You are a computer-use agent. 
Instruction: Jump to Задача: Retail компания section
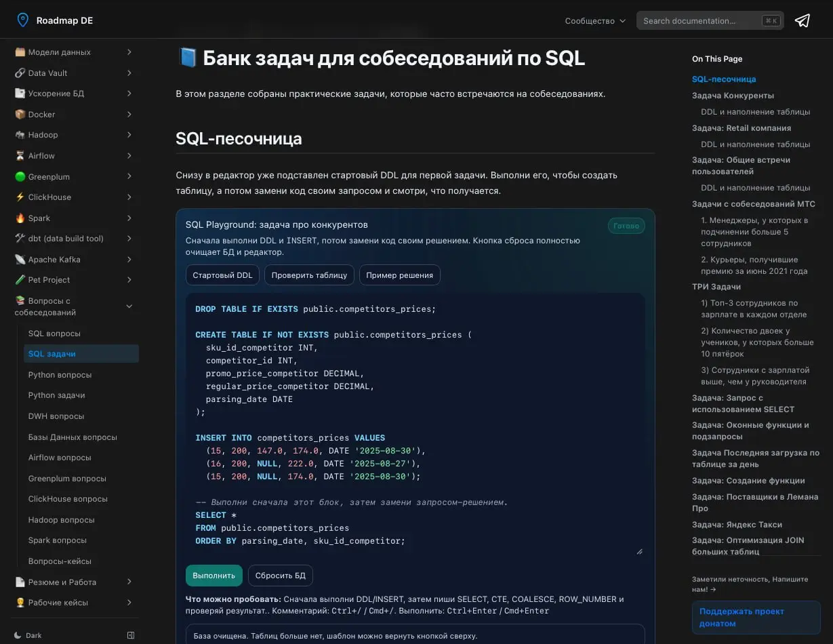pos(741,128)
